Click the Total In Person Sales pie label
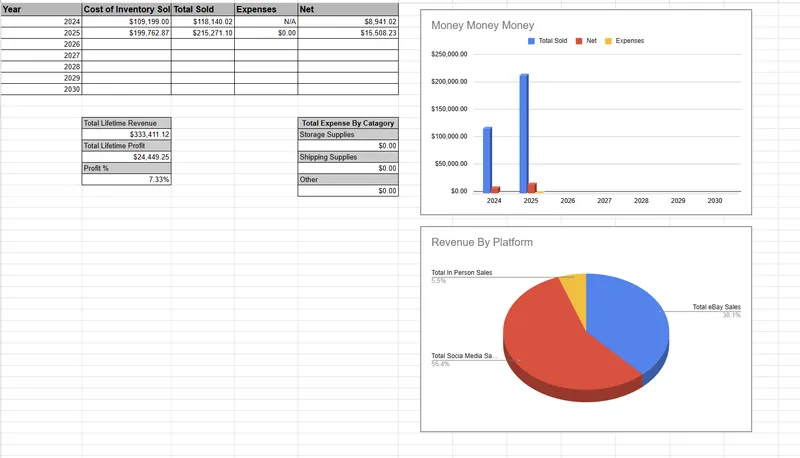The height and width of the screenshot is (458, 800). pyautogui.click(x=462, y=272)
